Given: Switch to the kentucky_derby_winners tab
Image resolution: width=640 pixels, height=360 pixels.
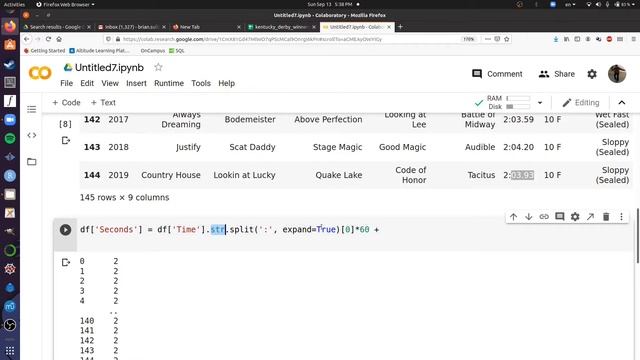Looking at the screenshot, I should tap(282, 27).
